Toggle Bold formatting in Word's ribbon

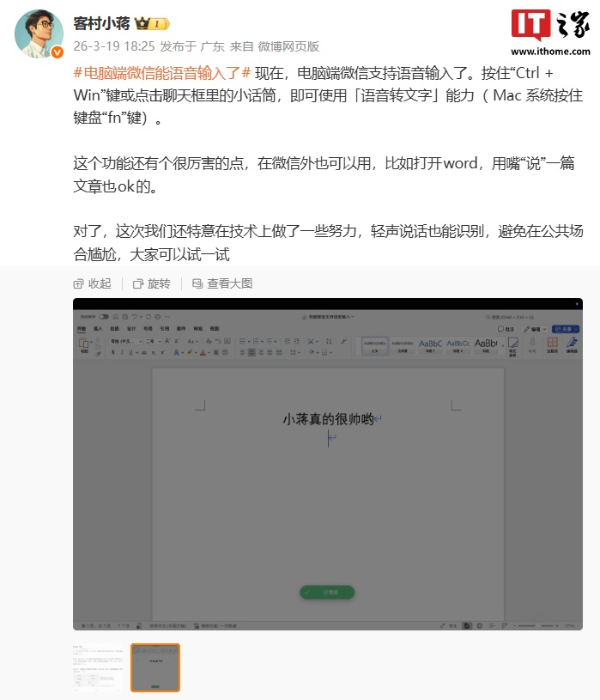(112, 352)
